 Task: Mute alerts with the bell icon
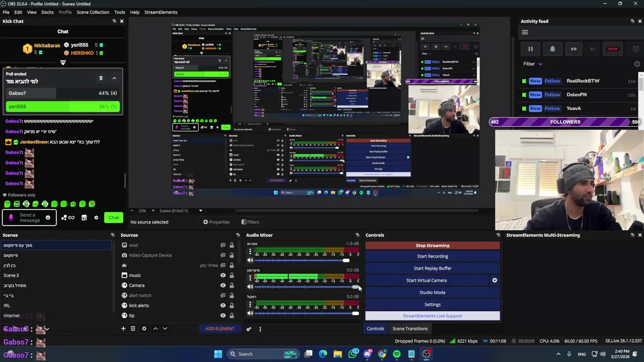click(x=552, y=49)
